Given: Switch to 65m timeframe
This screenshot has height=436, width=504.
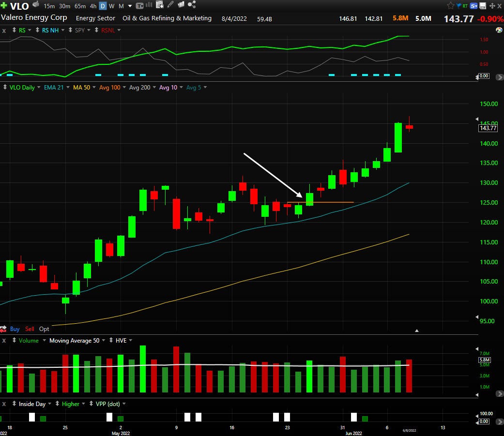Looking at the screenshot, I should tap(80, 6).
